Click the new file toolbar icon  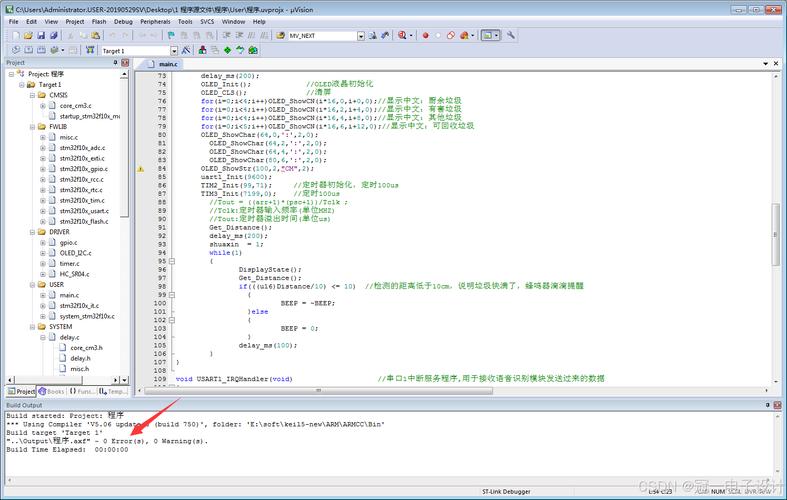pos(14,35)
